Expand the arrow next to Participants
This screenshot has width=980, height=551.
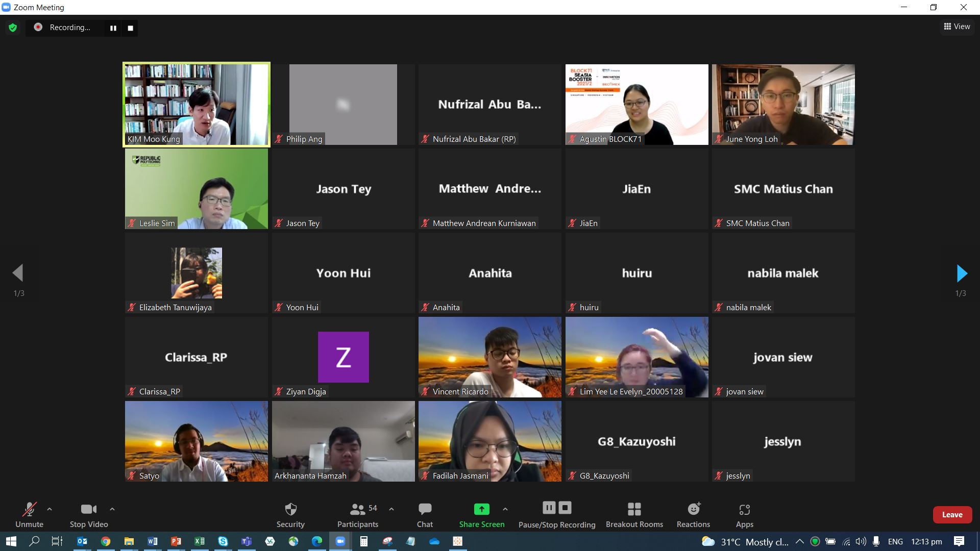(x=391, y=509)
